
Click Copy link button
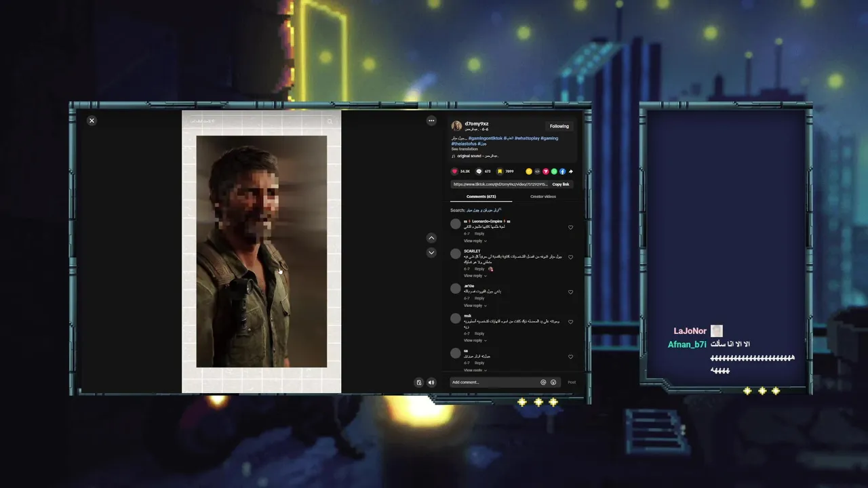561,184
